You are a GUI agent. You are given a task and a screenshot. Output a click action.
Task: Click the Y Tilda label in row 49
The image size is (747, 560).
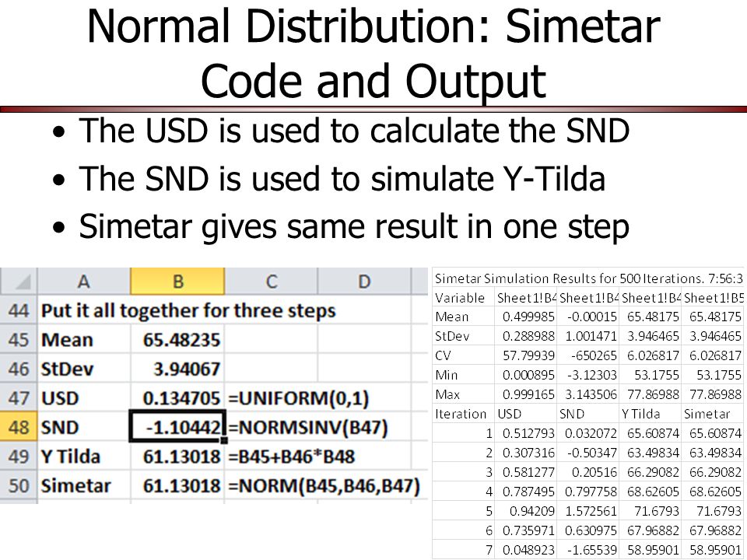click(x=71, y=457)
